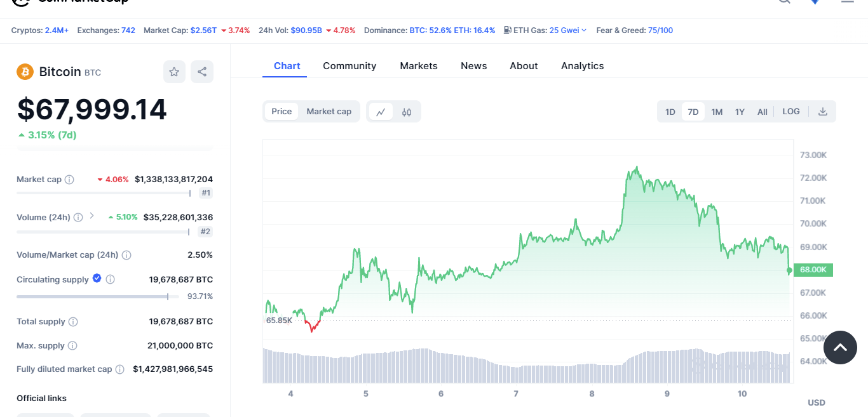Click the 2.50% Volume/Market cap value
Image resolution: width=868 pixels, height=417 pixels.
point(200,255)
